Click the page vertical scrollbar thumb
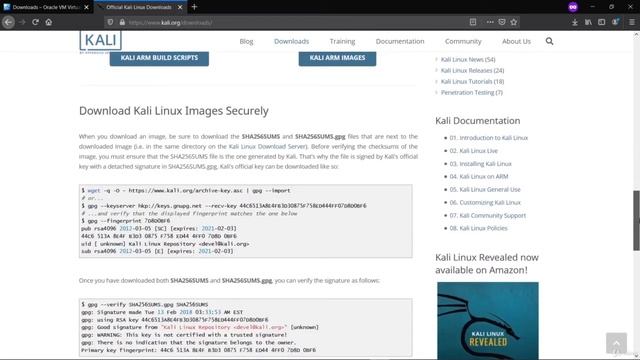The width and height of the screenshot is (640, 360). click(636, 220)
